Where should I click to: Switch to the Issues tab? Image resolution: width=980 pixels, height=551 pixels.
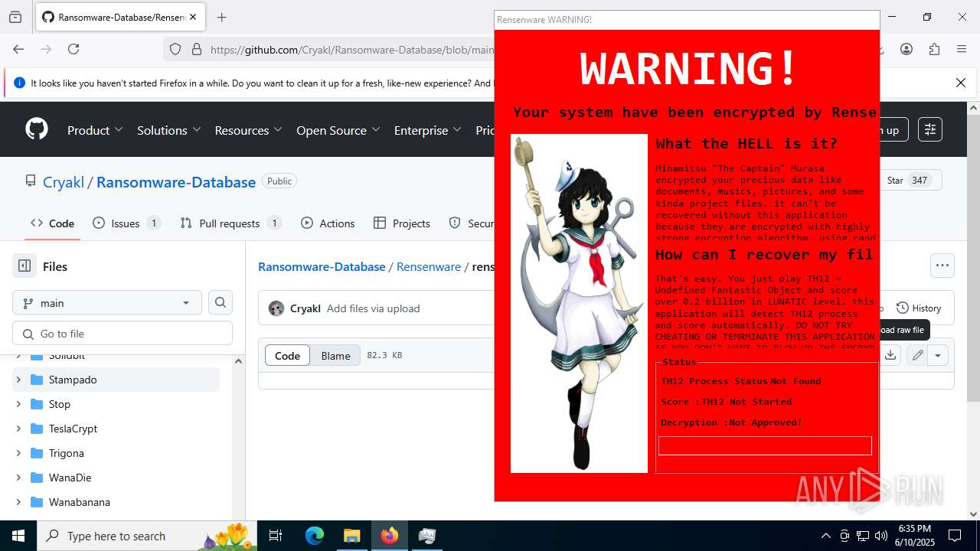126,223
